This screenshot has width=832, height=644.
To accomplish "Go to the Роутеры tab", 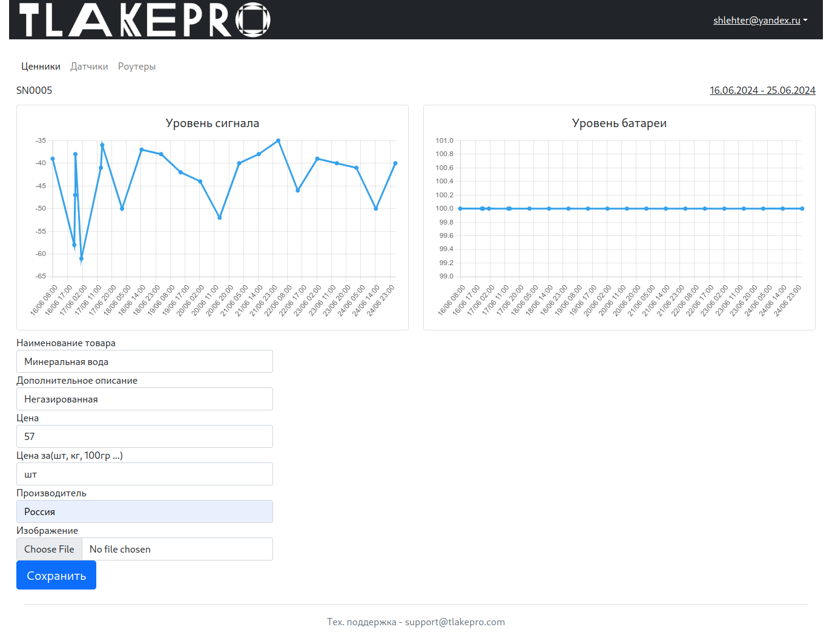I will (137, 67).
